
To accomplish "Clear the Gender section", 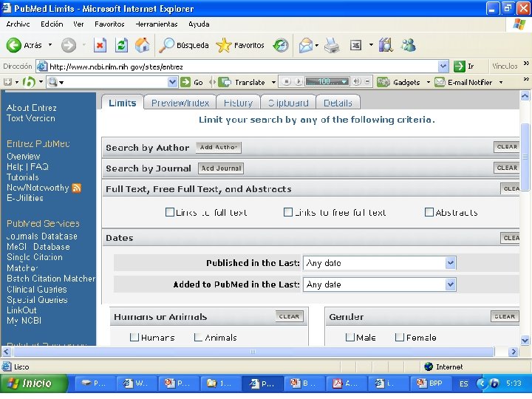I will [505, 316].
